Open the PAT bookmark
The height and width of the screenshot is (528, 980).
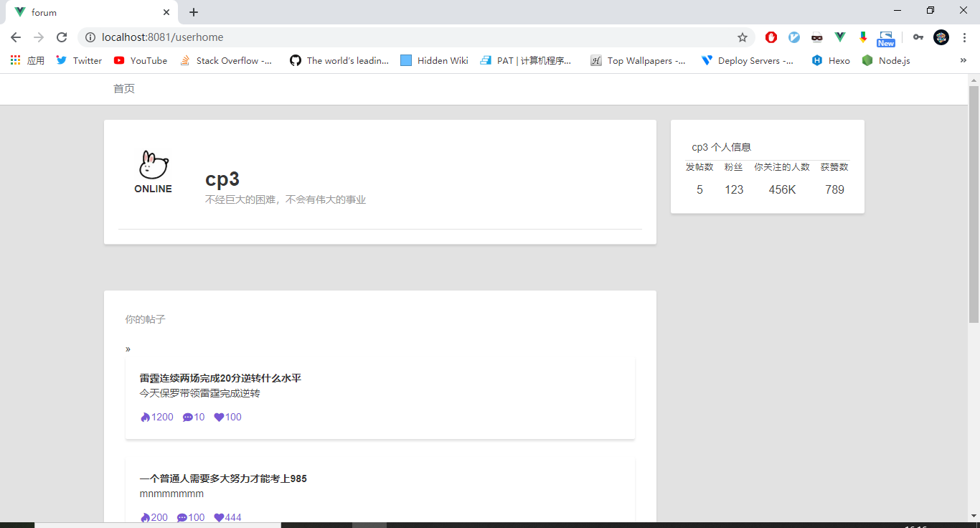click(x=526, y=61)
